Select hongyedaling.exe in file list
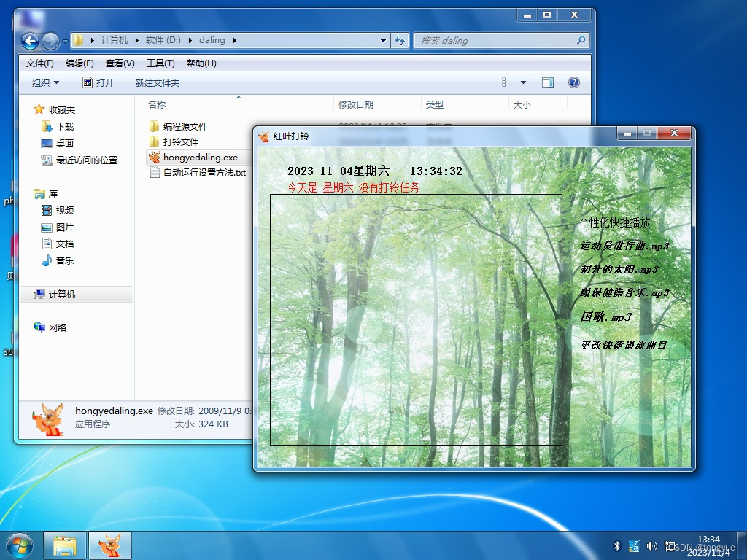This screenshot has width=747, height=560. tap(200, 157)
